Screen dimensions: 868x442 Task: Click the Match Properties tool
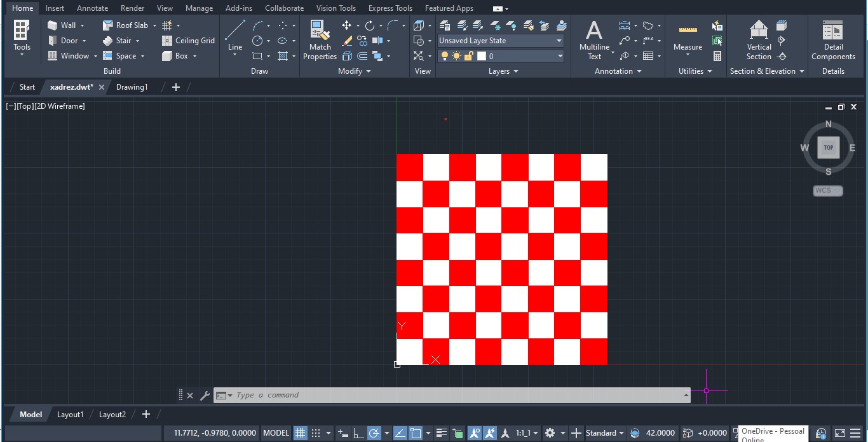point(320,39)
